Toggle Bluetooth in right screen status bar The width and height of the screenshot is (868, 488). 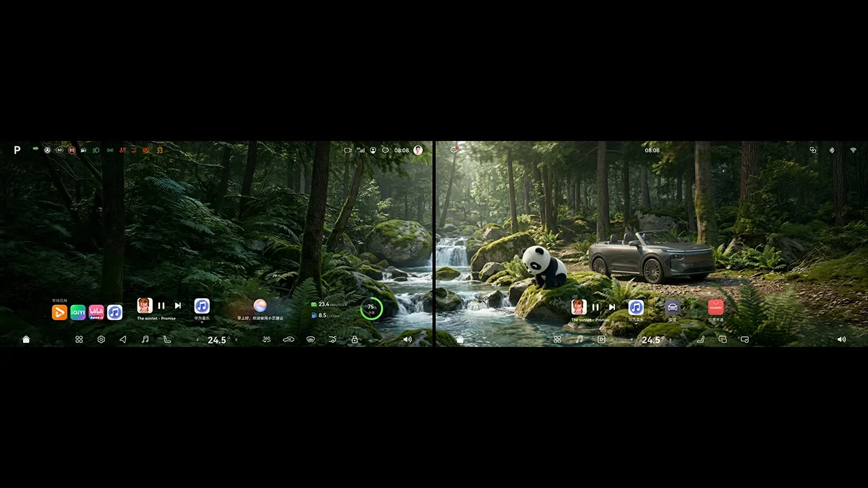pyautogui.click(x=832, y=150)
